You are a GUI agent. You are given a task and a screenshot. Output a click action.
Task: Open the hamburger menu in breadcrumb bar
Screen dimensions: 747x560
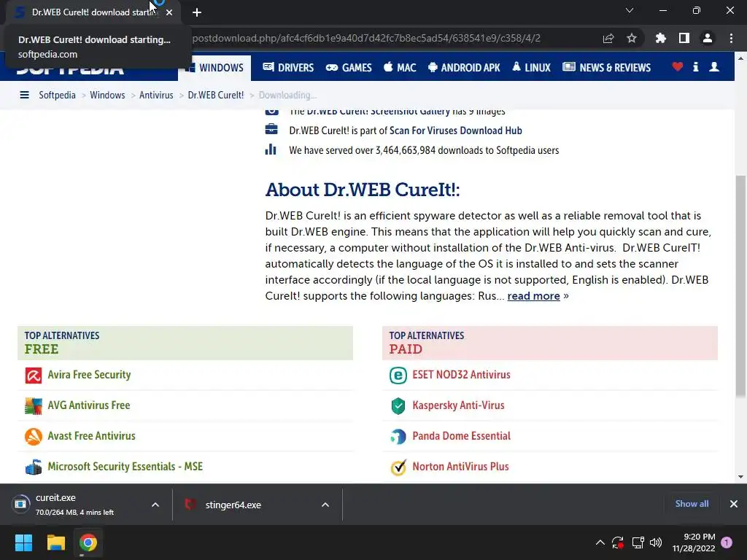[24, 96]
